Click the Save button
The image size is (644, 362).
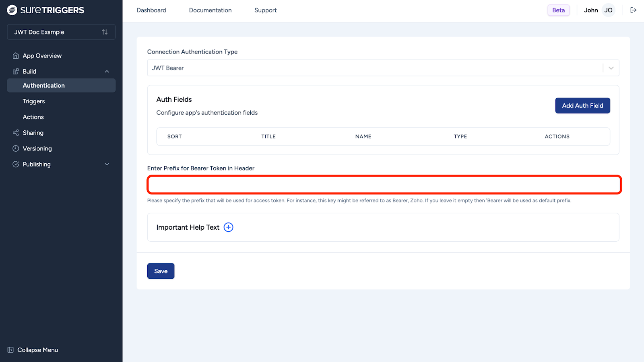[x=161, y=271]
